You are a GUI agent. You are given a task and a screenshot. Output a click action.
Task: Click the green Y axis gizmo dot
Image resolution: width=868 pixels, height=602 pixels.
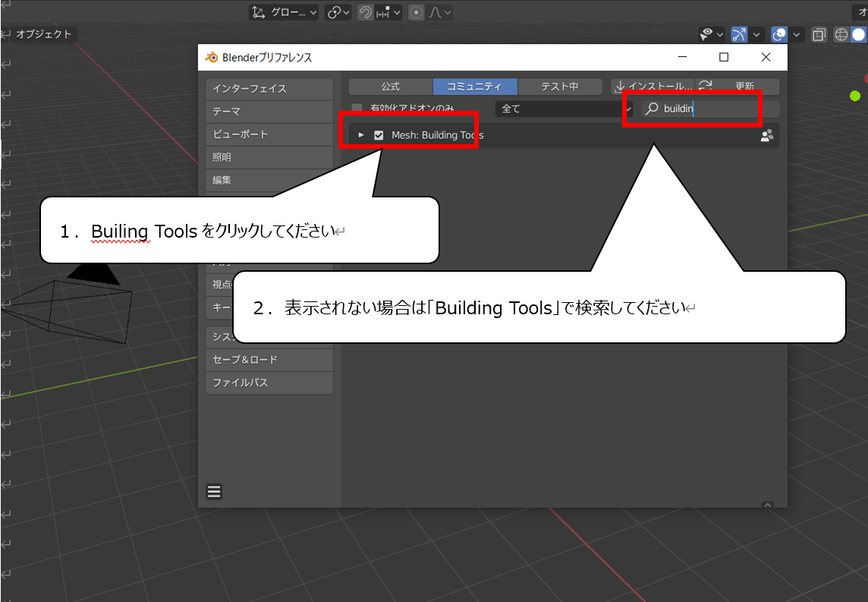pyautogui.click(x=855, y=96)
